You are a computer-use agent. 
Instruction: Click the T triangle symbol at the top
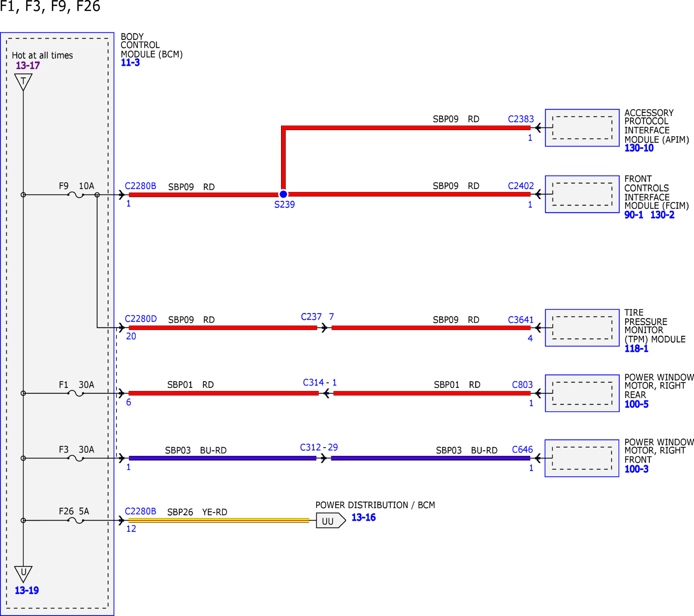tap(23, 82)
